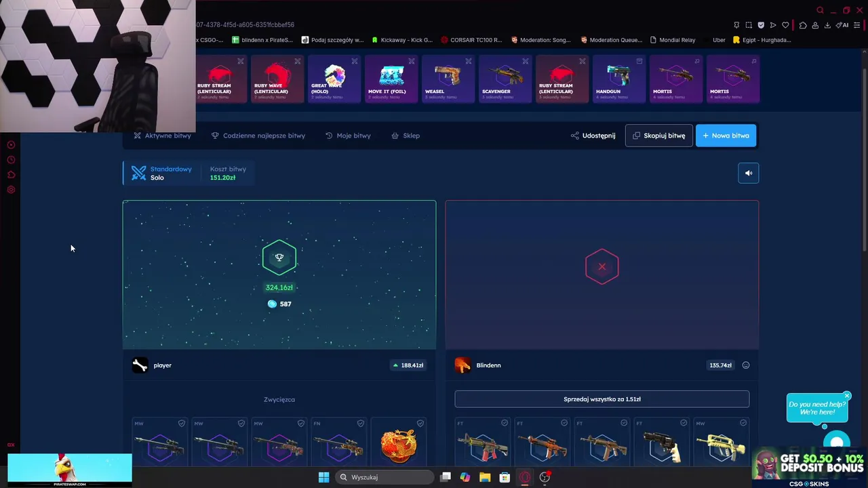Open Copilot from the taskbar
Image resolution: width=868 pixels, height=488 pixels.
coord(465,477)
